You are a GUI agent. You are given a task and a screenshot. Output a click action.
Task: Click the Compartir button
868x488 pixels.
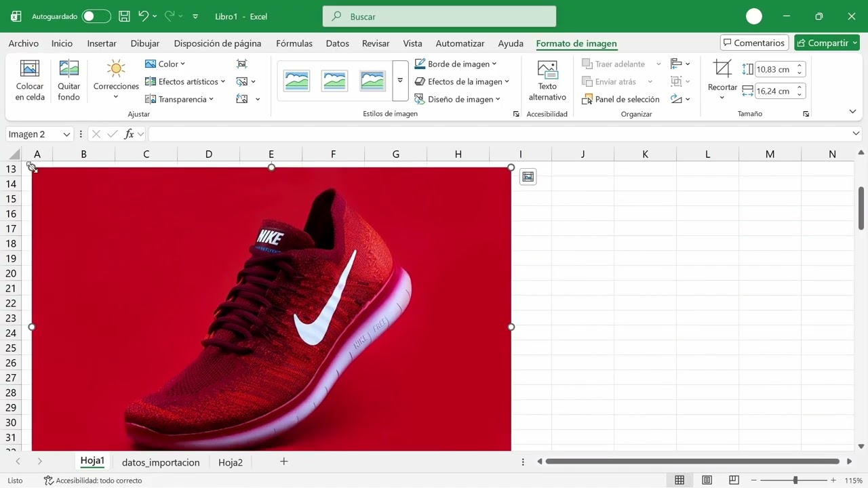pyautogui.click(x=827, y=43)
